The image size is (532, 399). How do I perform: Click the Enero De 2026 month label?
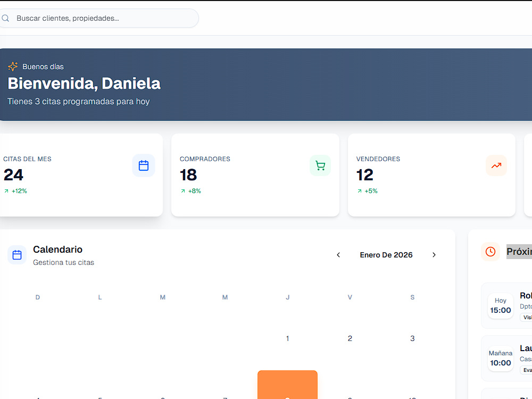(x=386, y=255)
